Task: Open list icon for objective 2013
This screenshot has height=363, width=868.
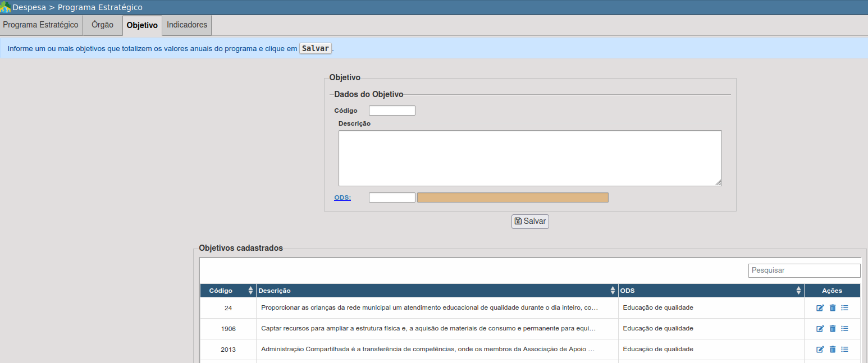Action: point(844,350)
